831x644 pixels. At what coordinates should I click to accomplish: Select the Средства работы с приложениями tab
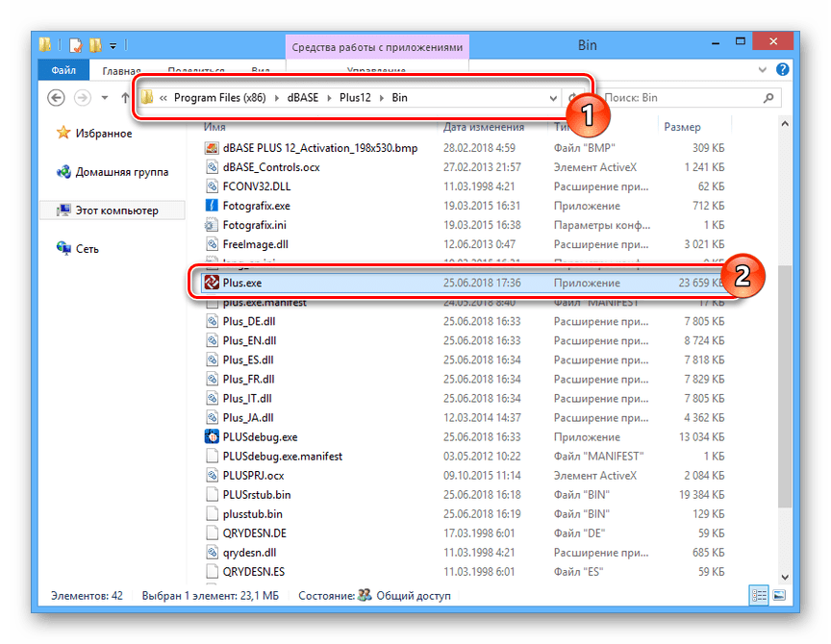[x=378, y=47]
